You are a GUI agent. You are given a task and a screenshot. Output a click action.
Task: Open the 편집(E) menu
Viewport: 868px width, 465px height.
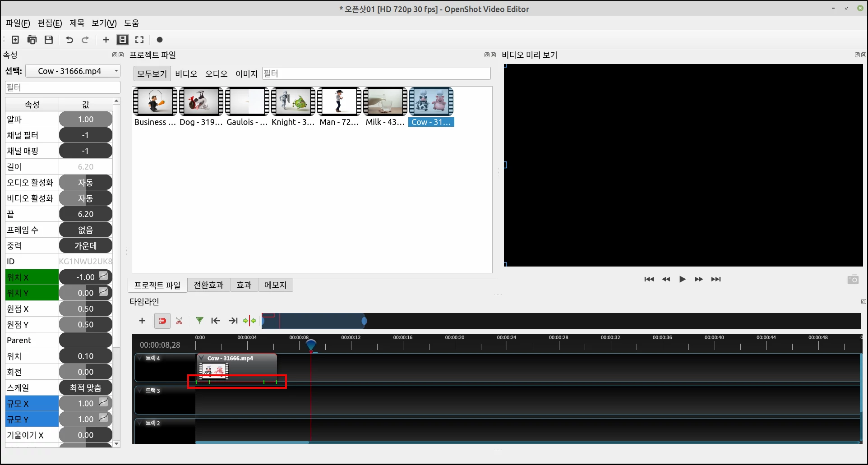50,23
